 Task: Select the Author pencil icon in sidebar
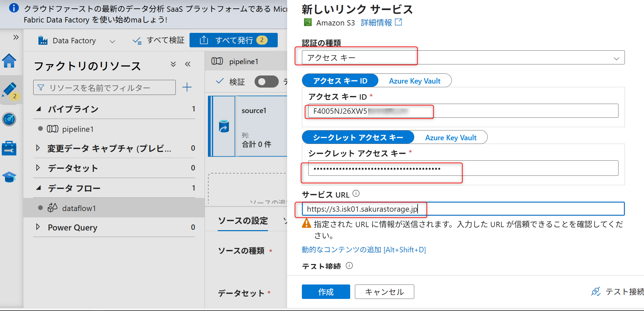click(9, 89)
